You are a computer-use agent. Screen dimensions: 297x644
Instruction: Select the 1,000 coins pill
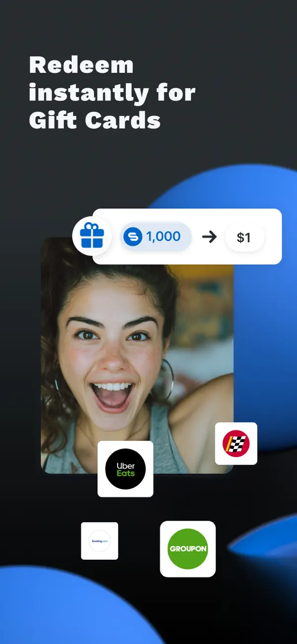tap(155, 237)
